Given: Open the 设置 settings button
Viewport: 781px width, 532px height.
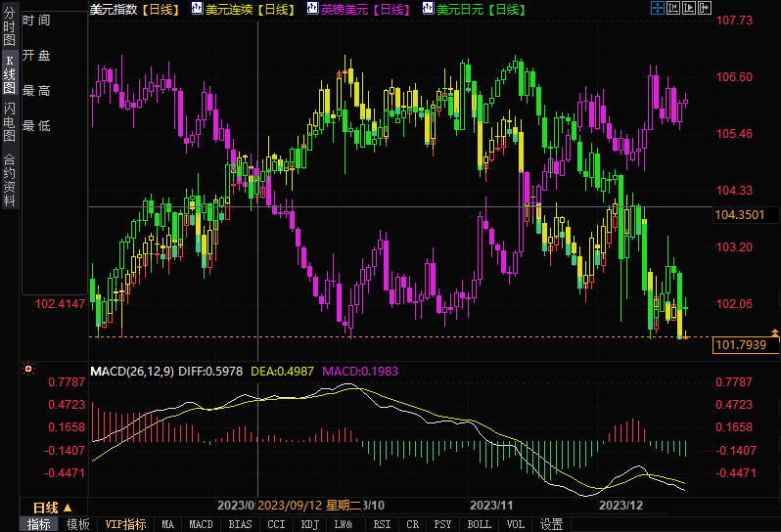Looking at the screenshot, I should [551, 524].
